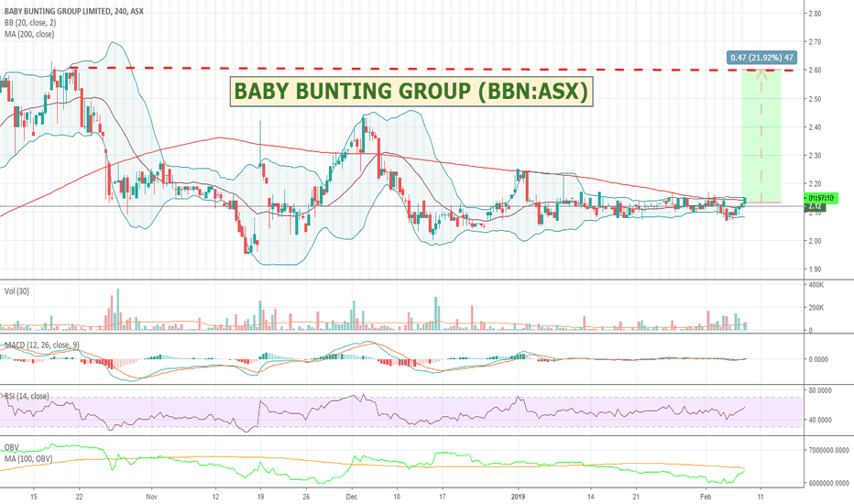Click the 10 date label on time axis

tap(397, 497)
